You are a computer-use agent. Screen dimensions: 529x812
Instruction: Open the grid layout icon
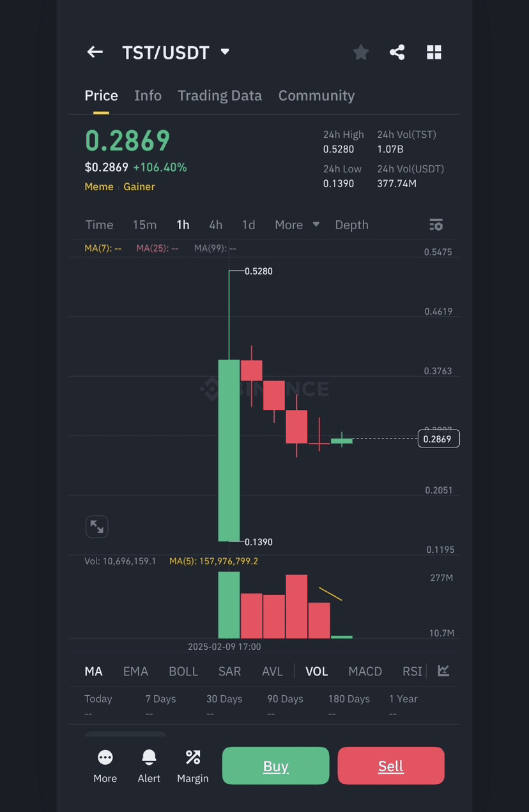point(434,52)
